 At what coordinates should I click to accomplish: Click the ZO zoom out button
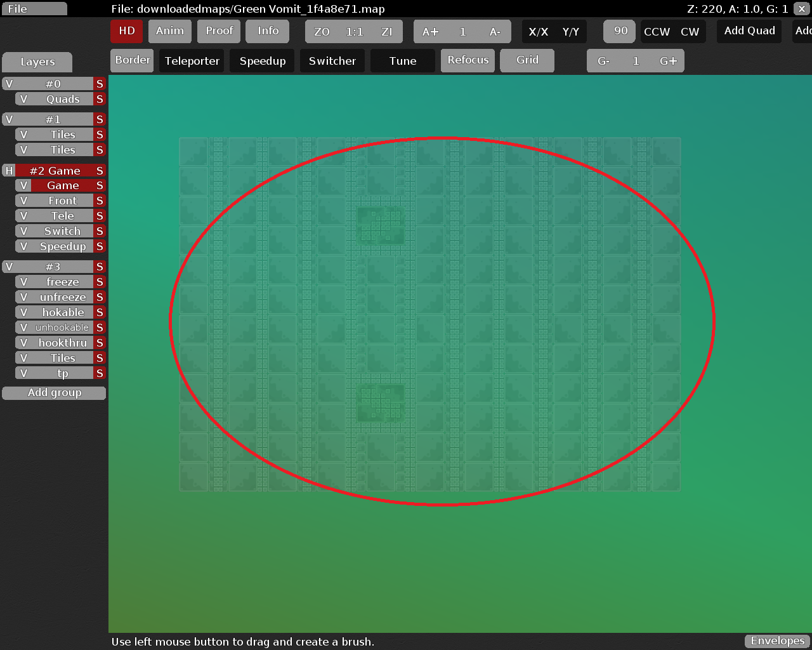coord(322,32)
